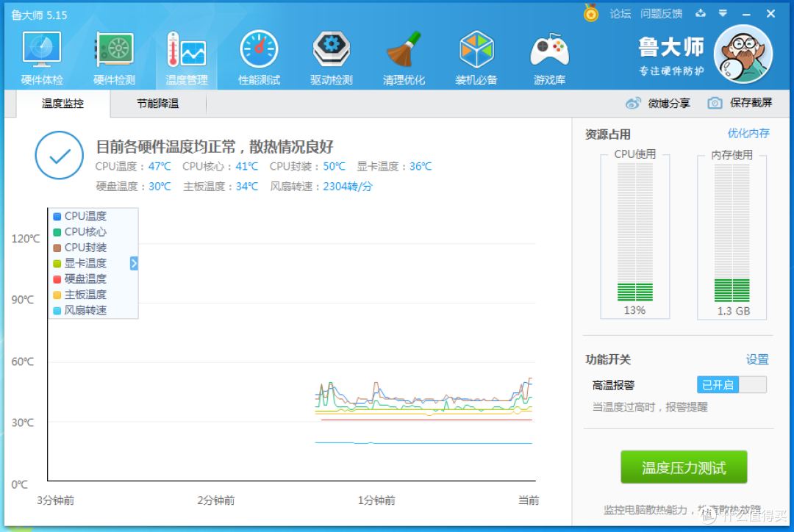Toggle 主板温度 legend orange swatch

(x=57, y=295)
